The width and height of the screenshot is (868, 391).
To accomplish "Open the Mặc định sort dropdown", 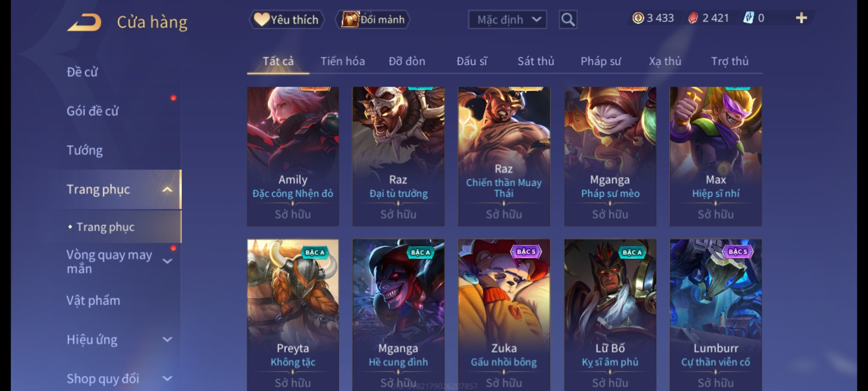I will pyautogui.click(x=507, y=20).
